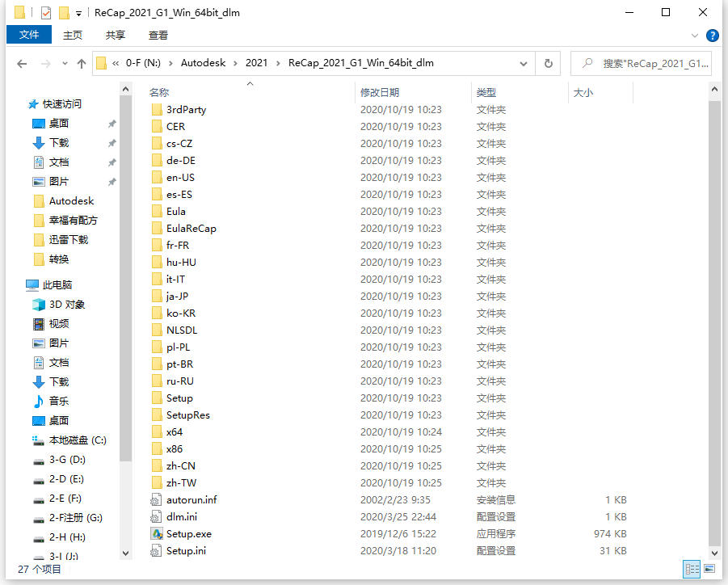Select the zh-CN folder
Screen dimensions: 728x585
[x=181, y=466]
